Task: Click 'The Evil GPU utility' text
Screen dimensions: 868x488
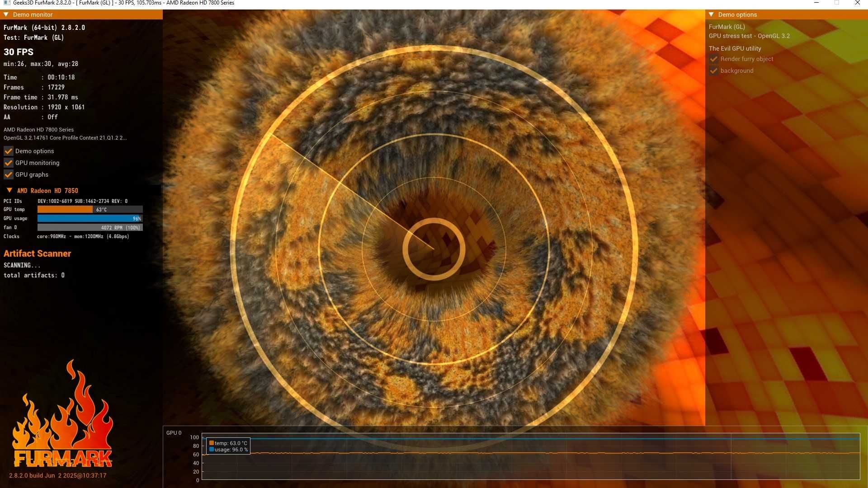Action: 735,48
